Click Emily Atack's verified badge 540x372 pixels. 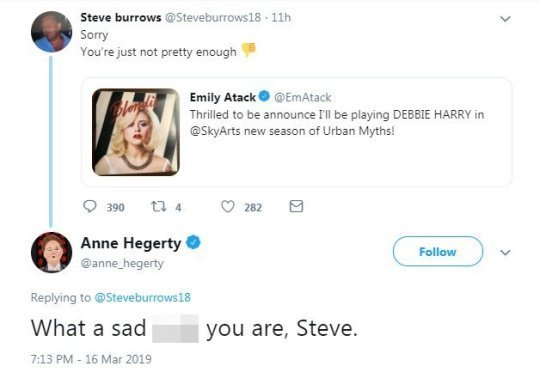tap(264, 96)
